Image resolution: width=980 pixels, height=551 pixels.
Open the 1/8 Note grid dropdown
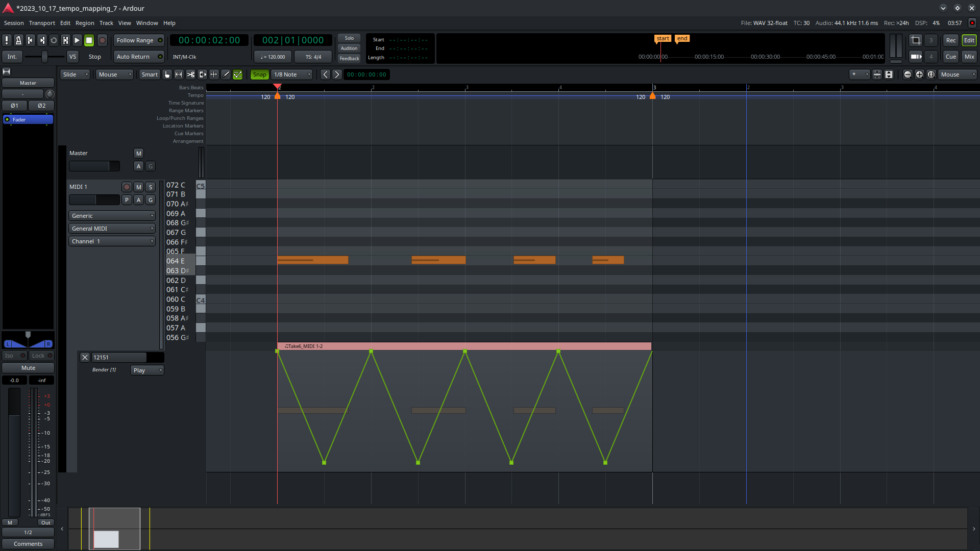(x=292, y=74)
